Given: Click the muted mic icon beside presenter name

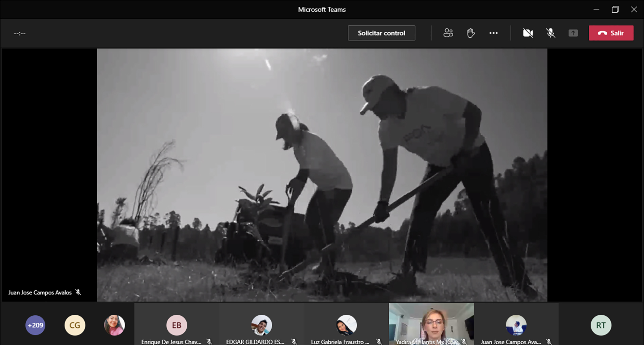Looking at the screenshot, I should 78,292.
